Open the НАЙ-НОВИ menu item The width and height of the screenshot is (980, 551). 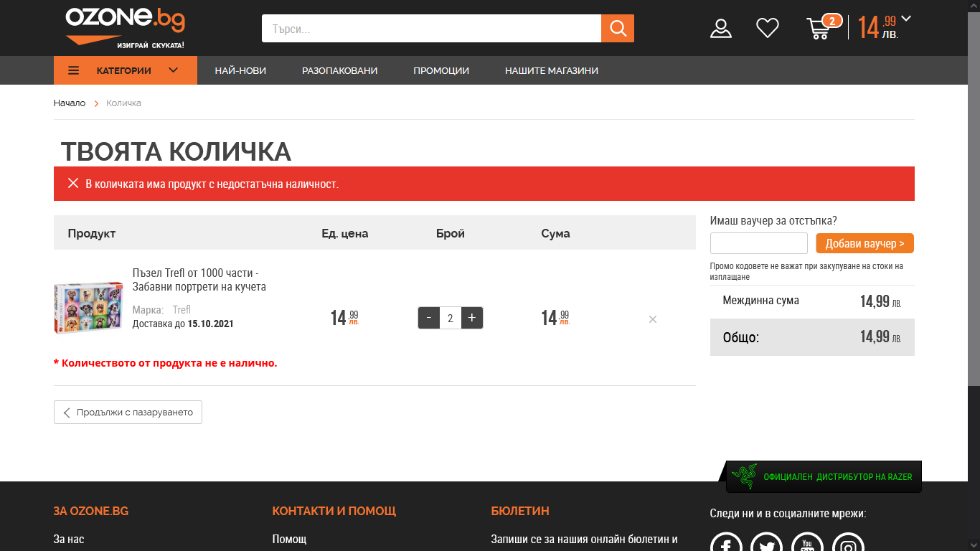[240, 70]
